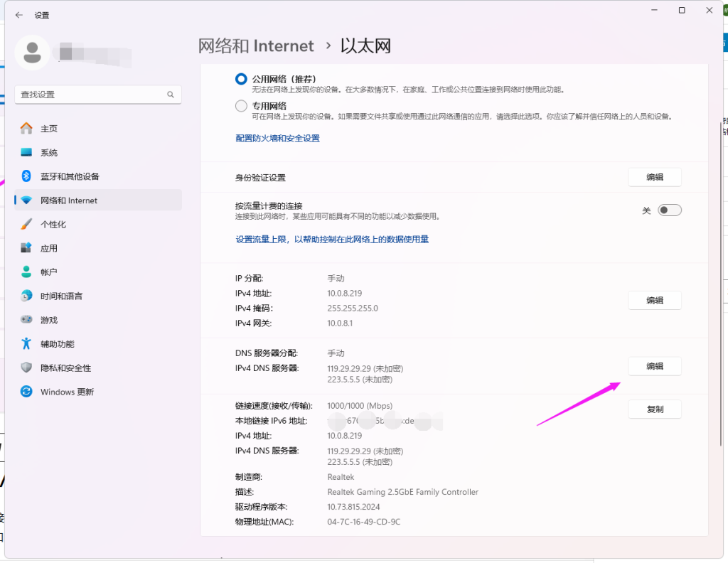Select the Bluetooth (蓝牙和其他设备) icon
728x563 pixels.
[26, 176]
